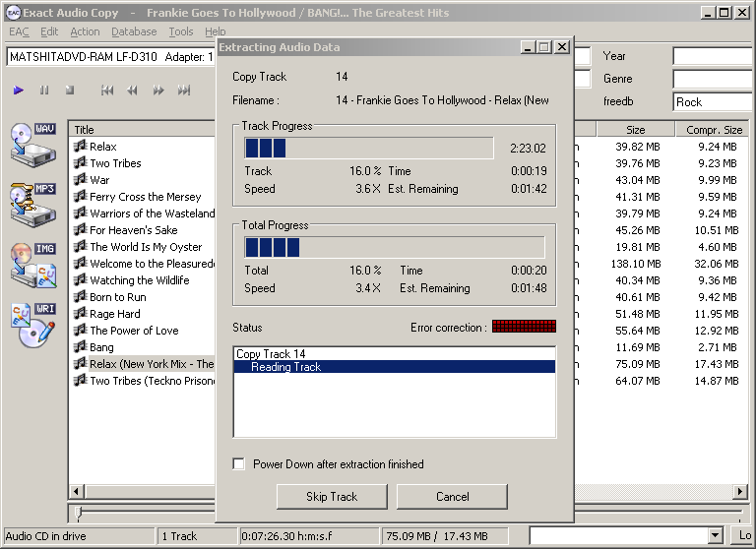Select the Watching the Wildlife track
This screenshot has width=756, height=549.
pyautogui.click(x=140, y=280)
